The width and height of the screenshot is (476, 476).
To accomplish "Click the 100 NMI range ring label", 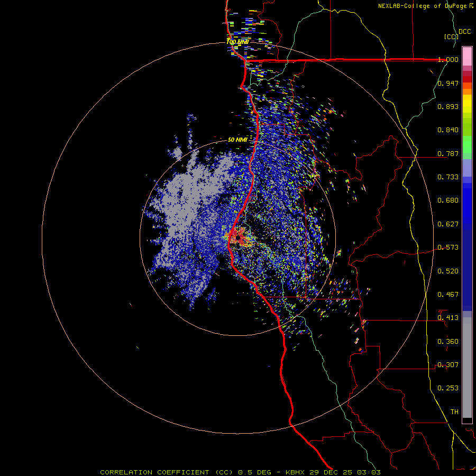I will click(237, 42).
